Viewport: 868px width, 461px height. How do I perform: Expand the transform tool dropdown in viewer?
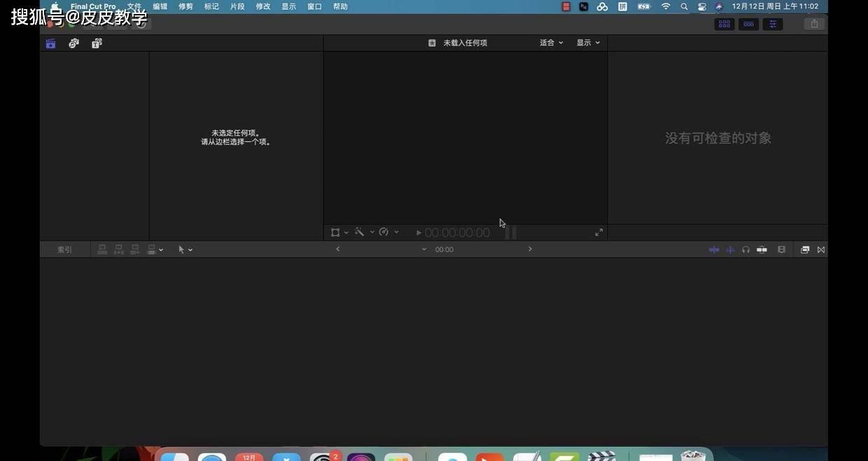click(346, 232)
